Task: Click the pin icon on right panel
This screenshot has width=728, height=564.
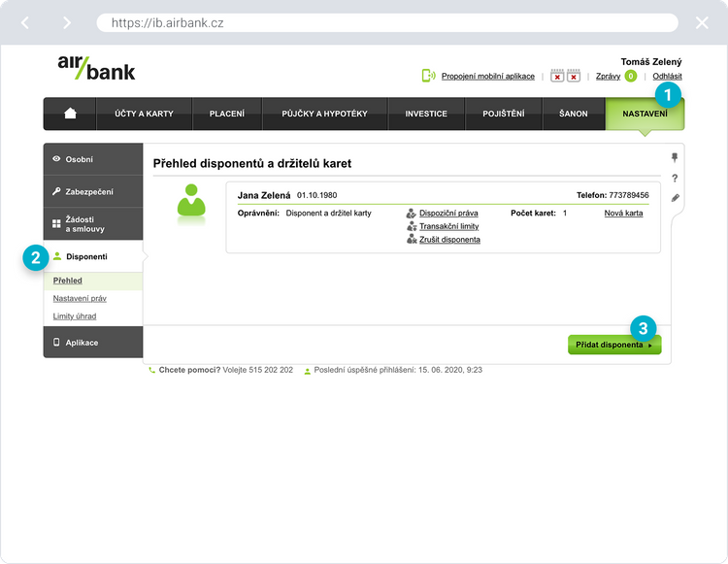Action: tap(675, 157)
